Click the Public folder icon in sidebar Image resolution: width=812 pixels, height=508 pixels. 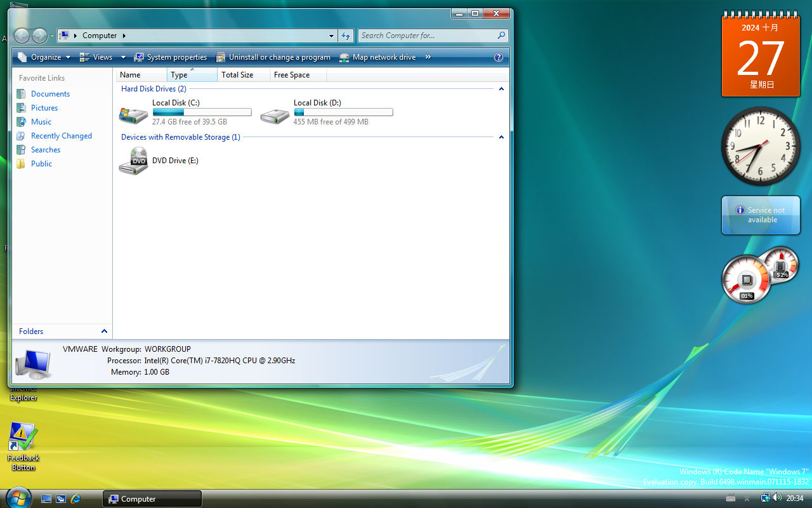pos(21,164)
